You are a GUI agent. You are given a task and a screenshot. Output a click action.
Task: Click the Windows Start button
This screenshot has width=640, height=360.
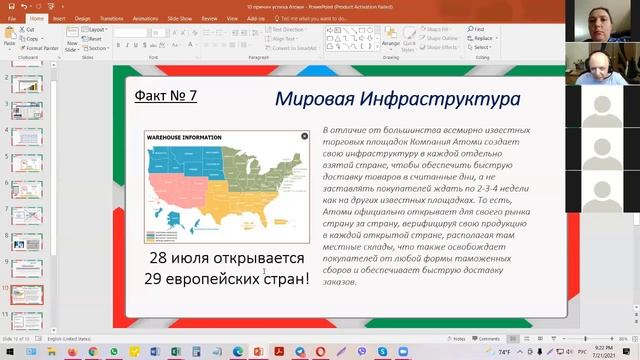point(10,351)
